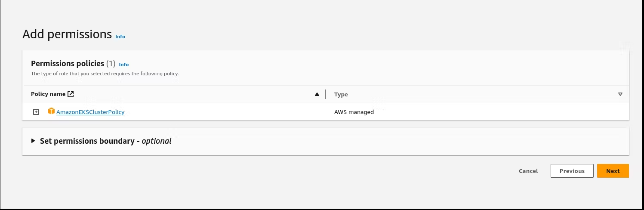Proceed with the orange Next button
The height and width of the screenshot is (210, 644).
(x=613, y=171)
